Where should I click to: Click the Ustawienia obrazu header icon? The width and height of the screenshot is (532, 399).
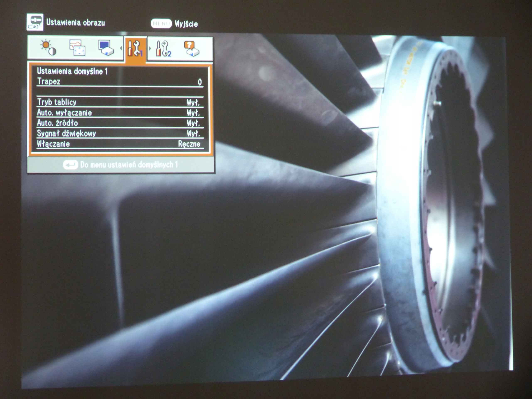click(x=36, y=22)
